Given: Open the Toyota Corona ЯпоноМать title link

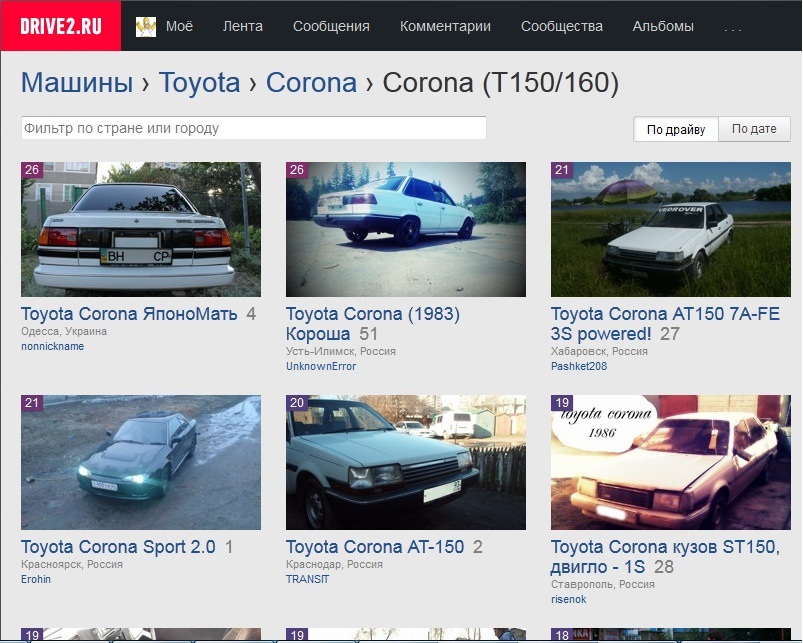Looking at the screenshot, I should coord(129,314).
